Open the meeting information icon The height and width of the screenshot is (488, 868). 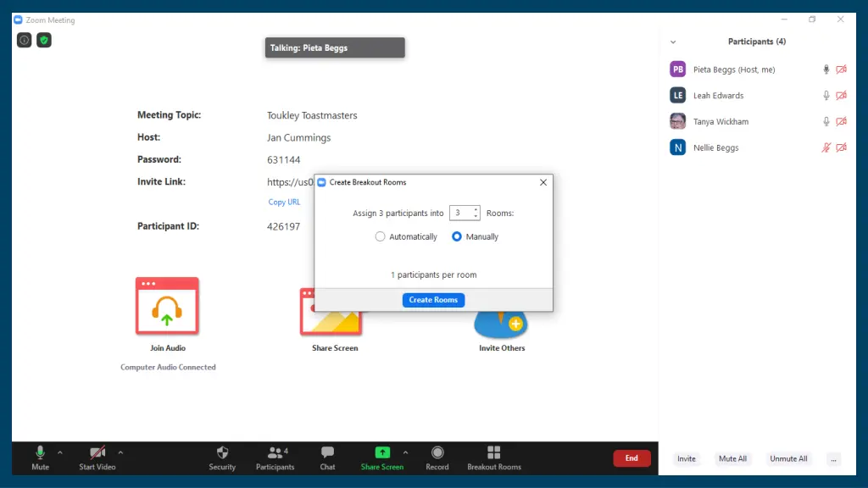click(x=24, y=40)
